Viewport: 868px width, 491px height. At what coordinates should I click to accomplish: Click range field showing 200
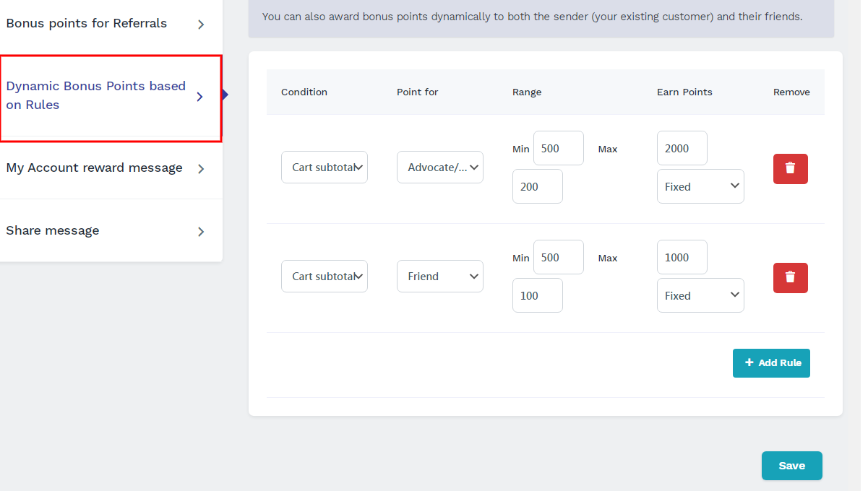(x=538, y=186)
